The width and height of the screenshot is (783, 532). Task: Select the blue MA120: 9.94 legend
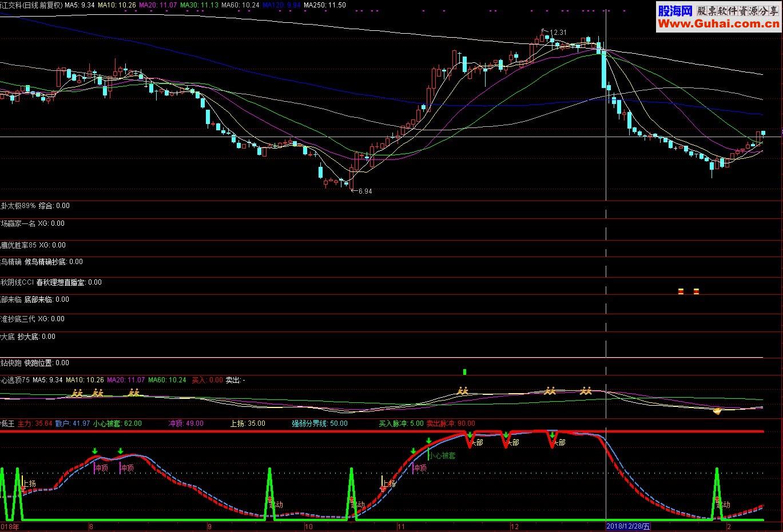pyautogui.click(x=281, y=5)
